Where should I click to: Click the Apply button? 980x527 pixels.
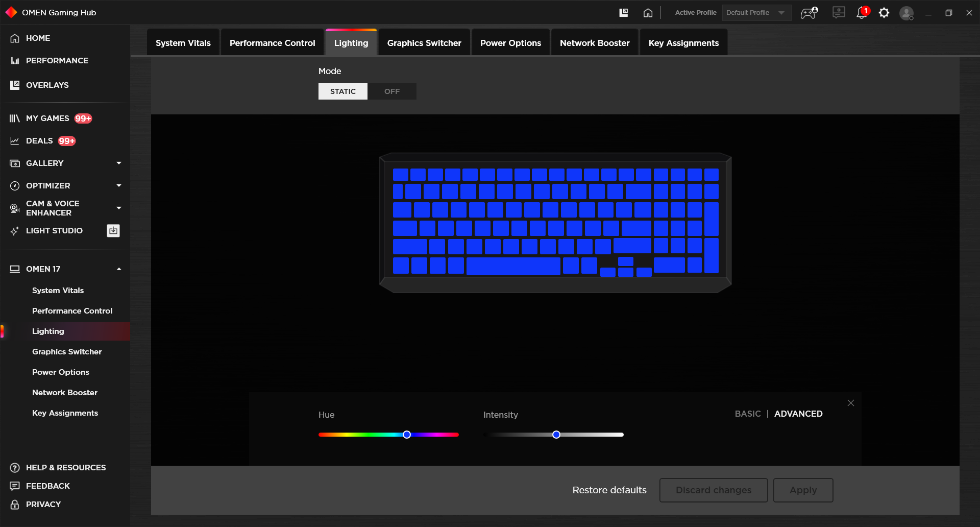point(803,490)
